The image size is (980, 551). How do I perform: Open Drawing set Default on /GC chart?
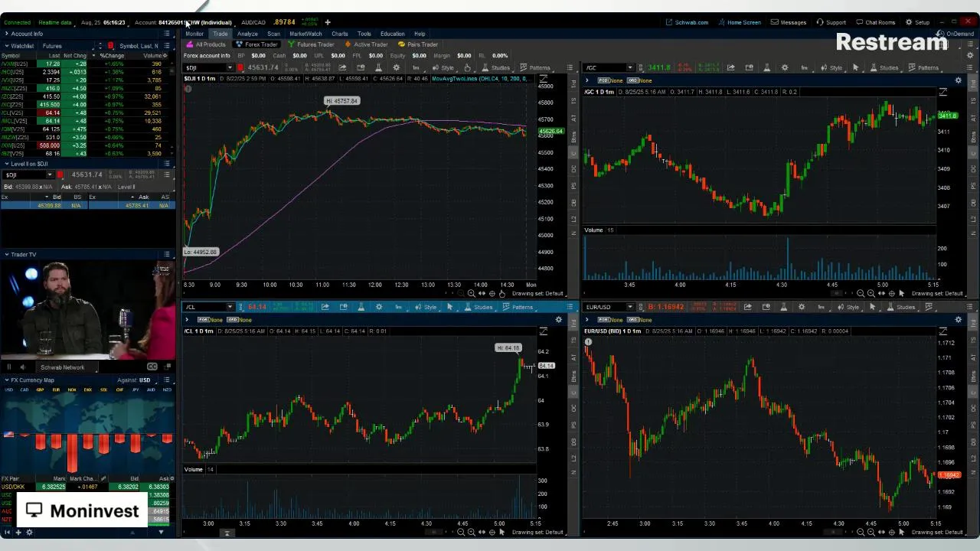(x=937, y=293)
